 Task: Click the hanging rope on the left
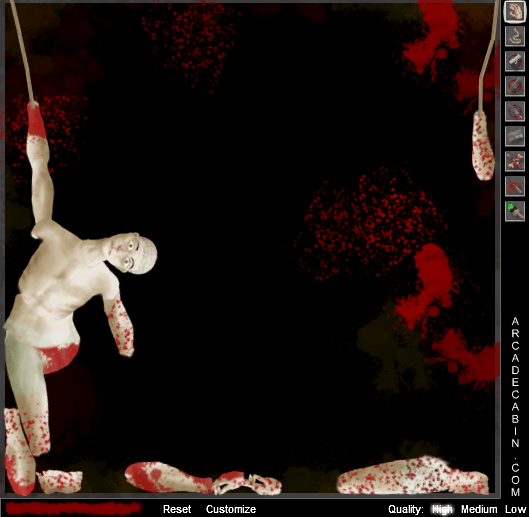[22, 51]
